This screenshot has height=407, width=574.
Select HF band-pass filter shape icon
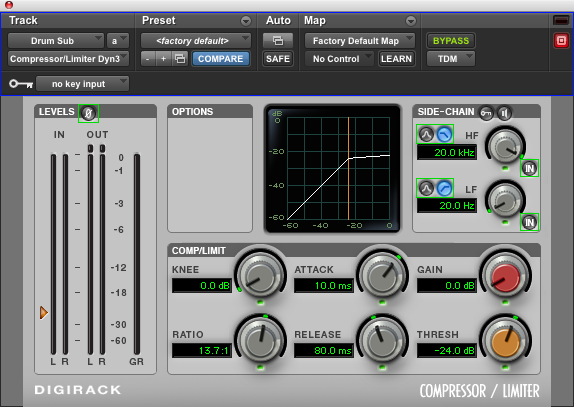tap(426, 134)
